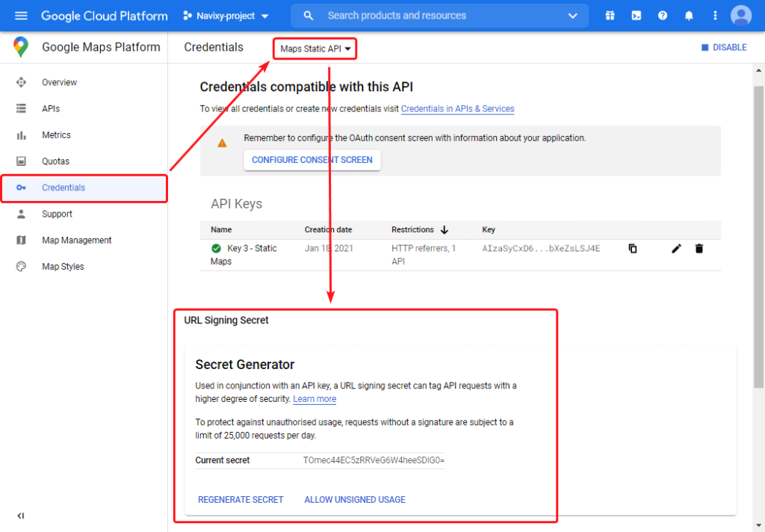Click the Learn more link
The width and height of the screenshot is (765, 532).
point(315,399)
